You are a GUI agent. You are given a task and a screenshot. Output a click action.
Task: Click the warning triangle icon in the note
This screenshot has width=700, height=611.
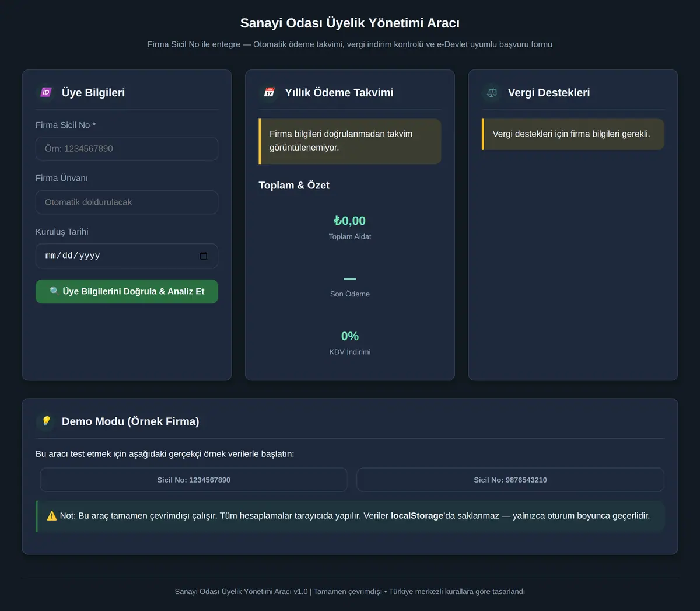[x=52, y=516]
